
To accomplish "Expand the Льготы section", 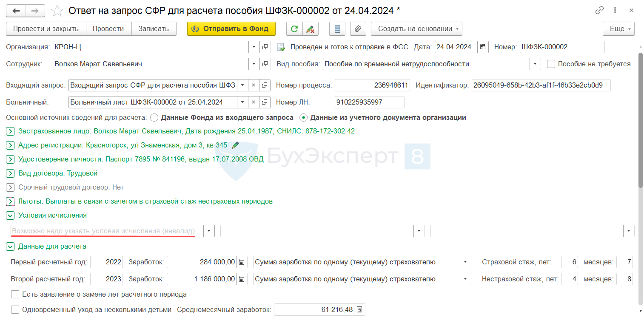I will pyautogui.click(x=11, y=201).
